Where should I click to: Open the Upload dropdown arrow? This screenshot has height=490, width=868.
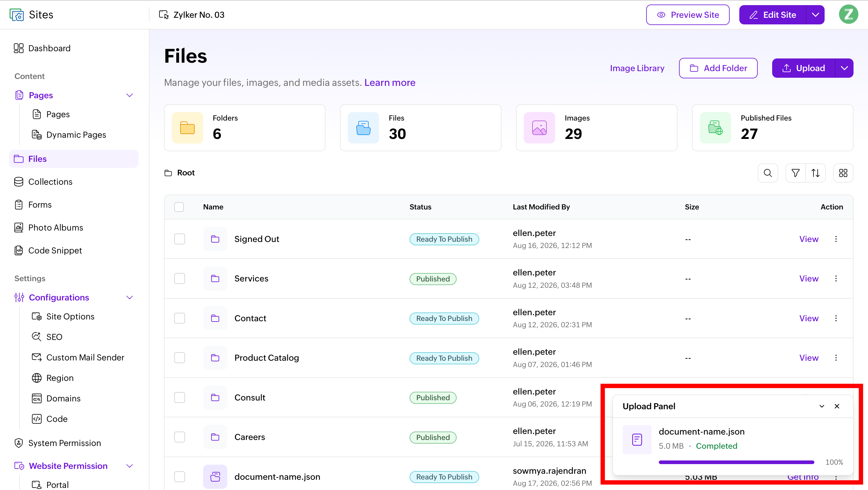click(x=844, y=68)
